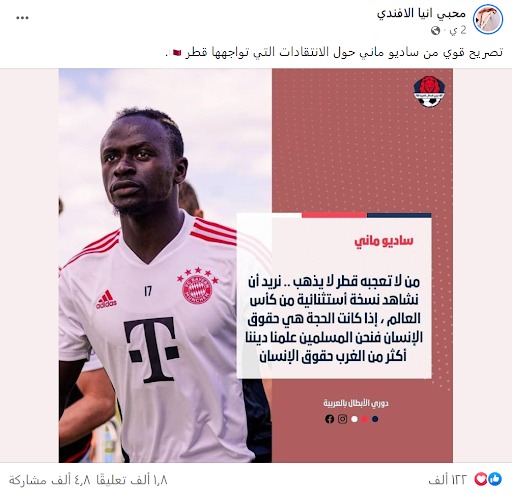Screen dimensions: 512x494
Task: Click the globe public-audience icon
Action: tap(435, 31)
